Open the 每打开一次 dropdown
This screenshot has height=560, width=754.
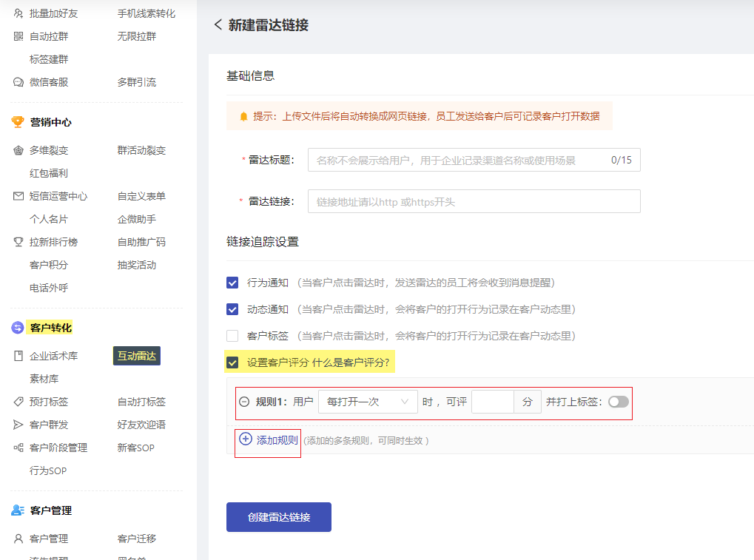coord(368,402)
